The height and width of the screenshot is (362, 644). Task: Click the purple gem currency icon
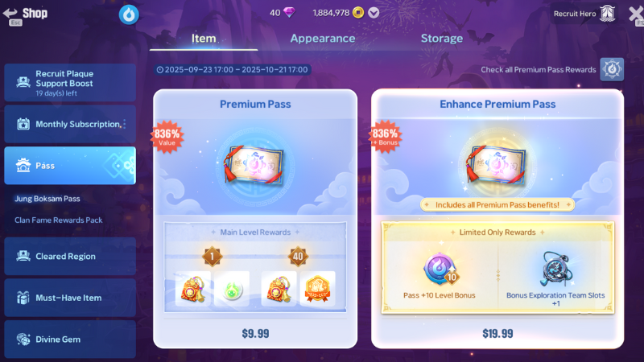pyautogui.click(x=289, y=13)
